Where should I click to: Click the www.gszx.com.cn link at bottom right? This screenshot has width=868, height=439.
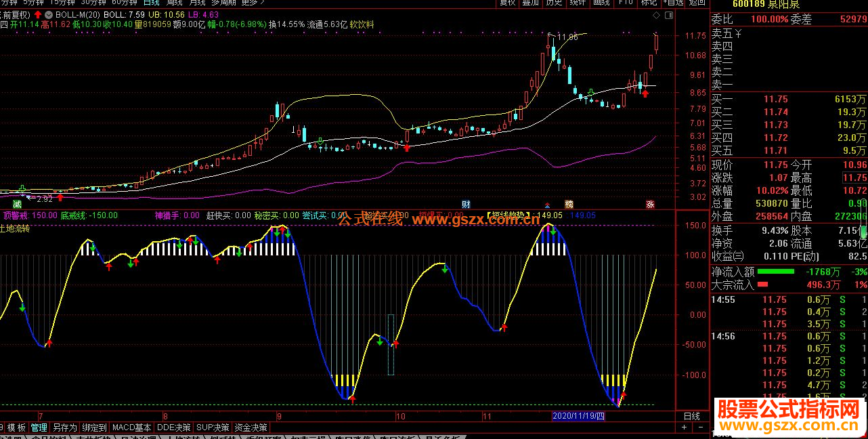789,427
